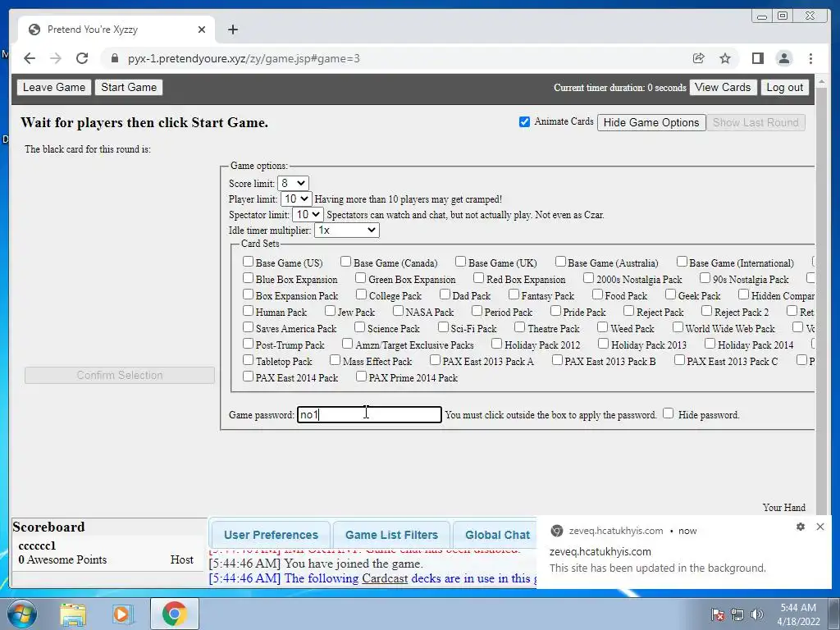Dismiss the zeveq.hcatukhyis.com notification
840x630 pixels.
[820, 527]
